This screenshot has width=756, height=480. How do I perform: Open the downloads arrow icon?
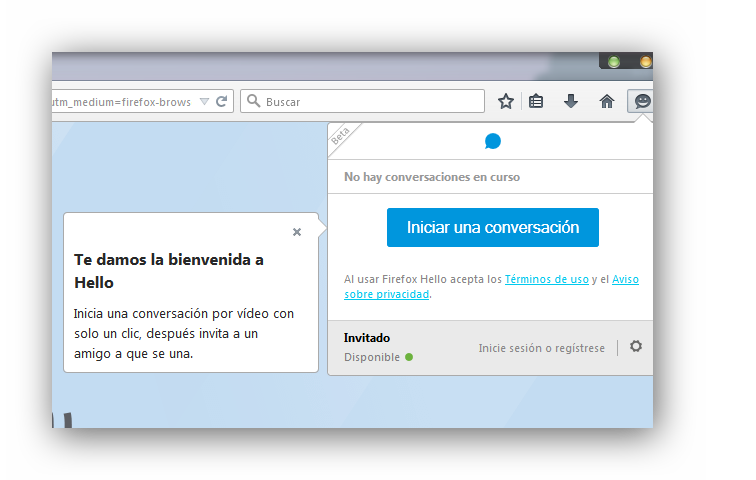(x=571, y=101)
